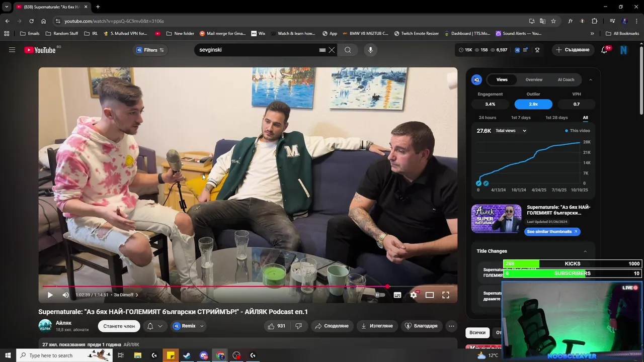Open more actions three-dot menu
The height and width of the screenshot is (362, 644).
pos(451,326)
